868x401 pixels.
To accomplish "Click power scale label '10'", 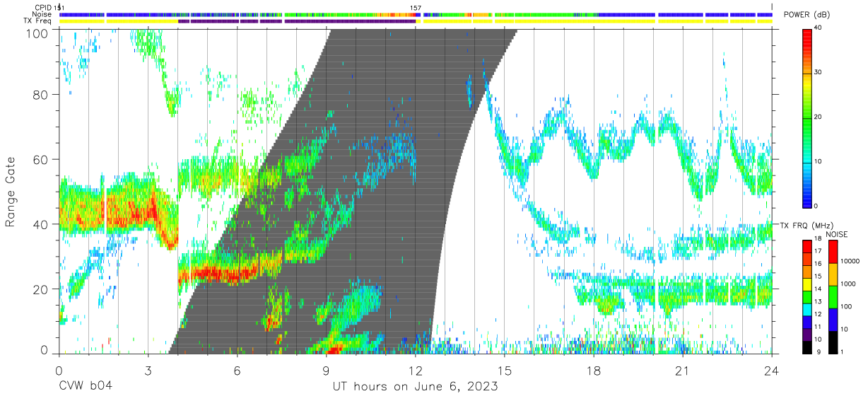I will coord(819,161).
